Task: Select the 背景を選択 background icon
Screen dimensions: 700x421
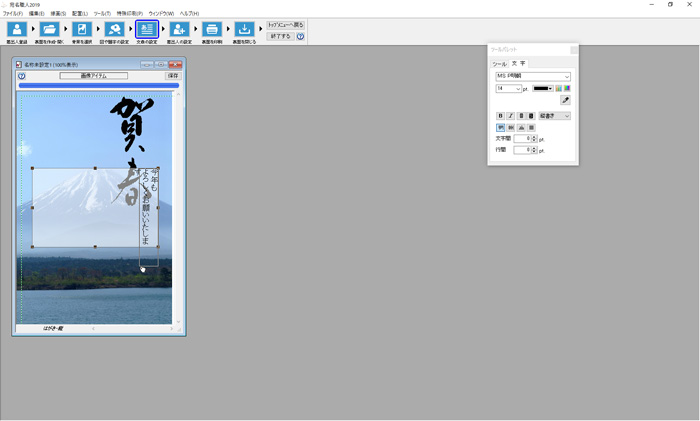Action: click(82, 30)
